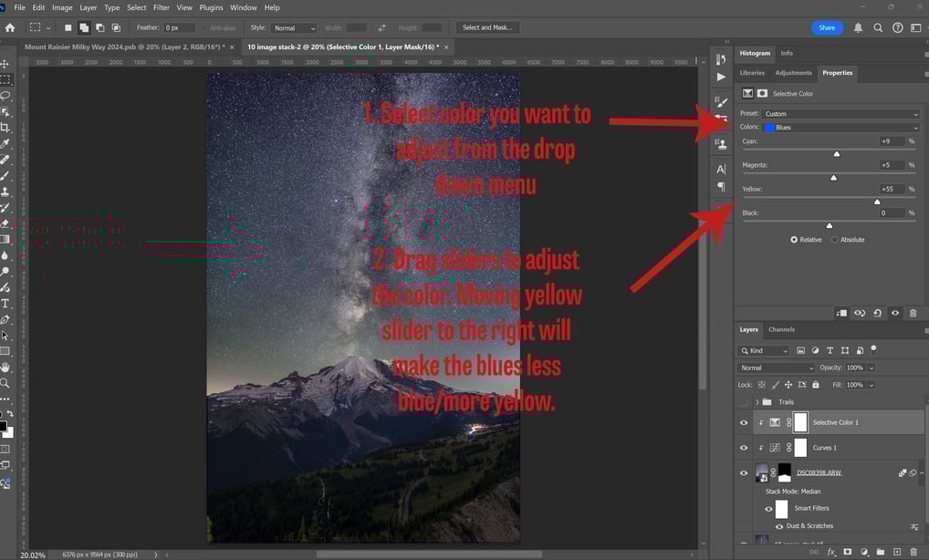This screenshot has height=560, width=929.
Task: Open the Preset Custom dropdown
Action: click(x=841, y=114)
